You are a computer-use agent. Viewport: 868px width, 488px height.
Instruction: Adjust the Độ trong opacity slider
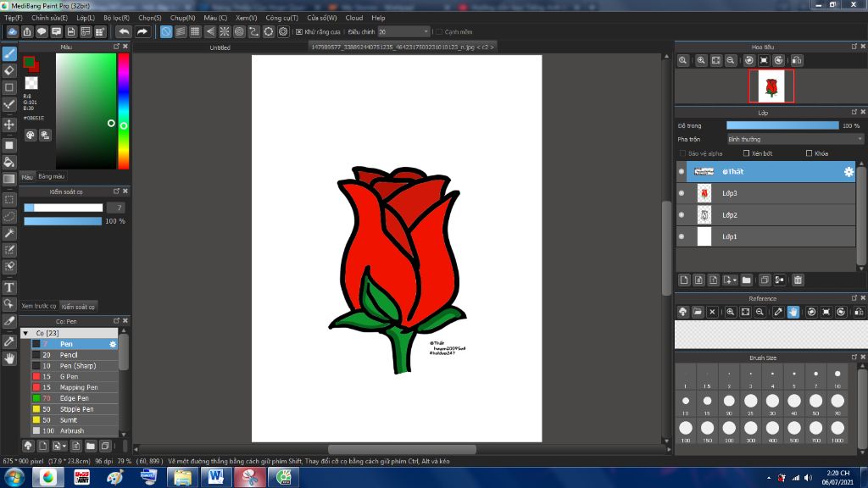pos(782,125)
